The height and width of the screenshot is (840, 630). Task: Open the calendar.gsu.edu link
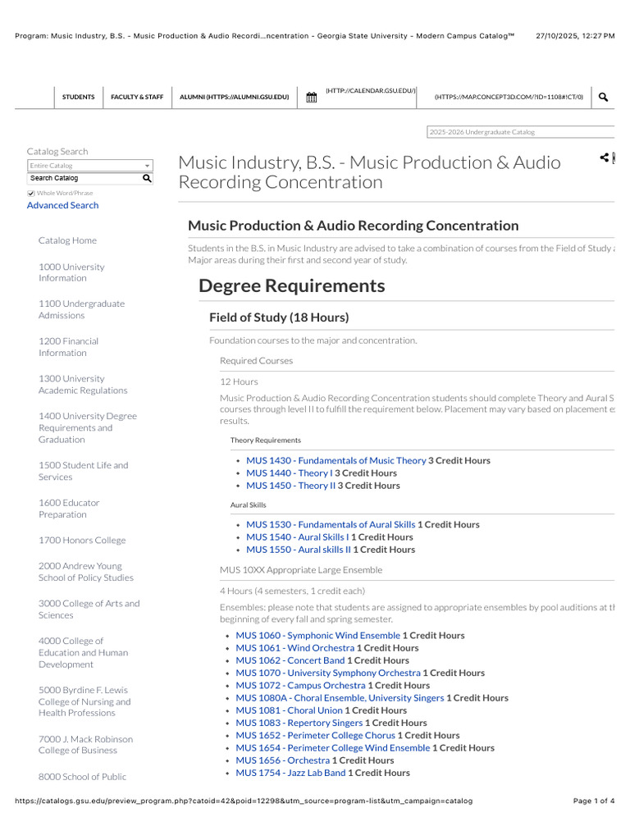pos(371,91)
